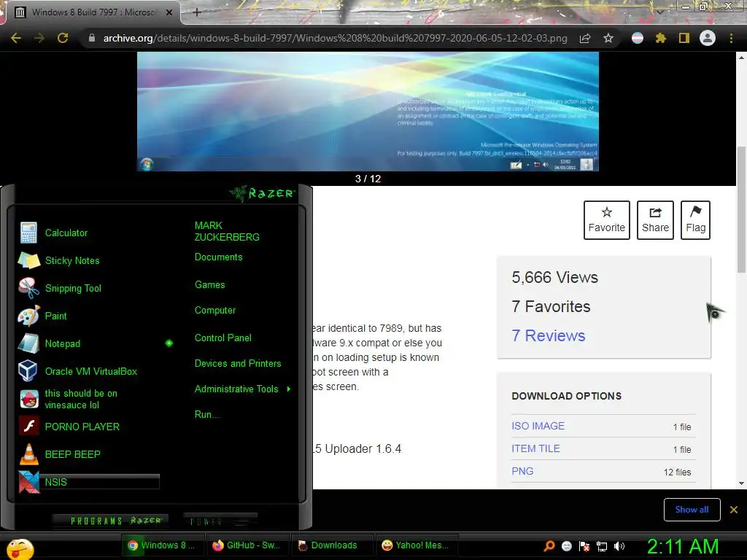Select Run... in the start menu
Image resolution: width=747 pixels, height=560 pixels.
click(x=206, y=415)
